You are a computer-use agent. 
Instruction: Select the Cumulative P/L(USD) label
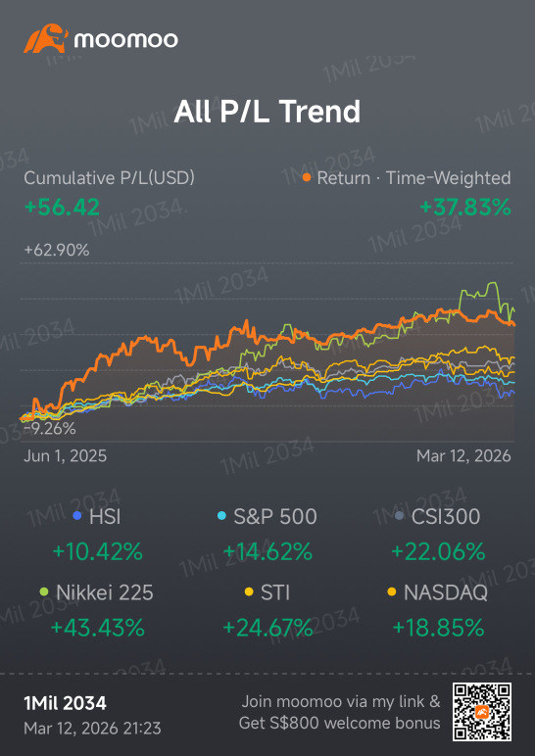[x=110, y=178]
